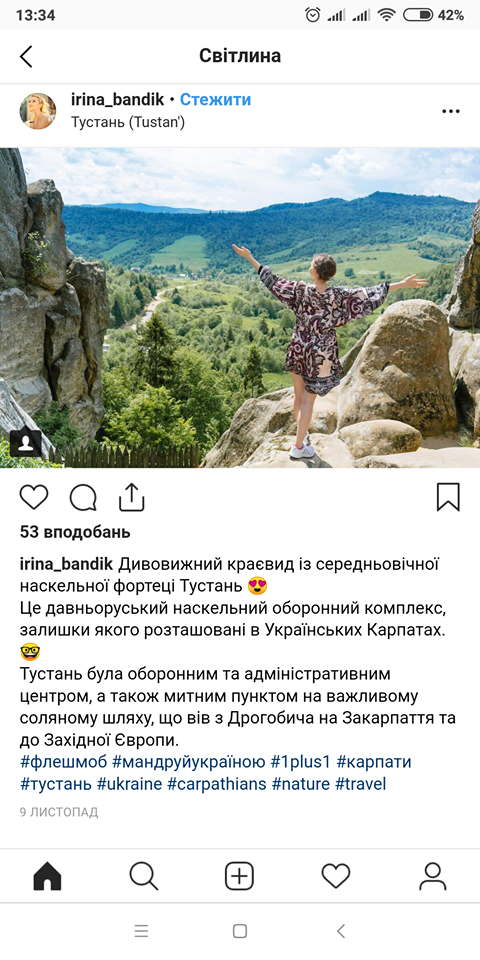
Task: Open the #карпати hashtag
Action: pos(374,762)
